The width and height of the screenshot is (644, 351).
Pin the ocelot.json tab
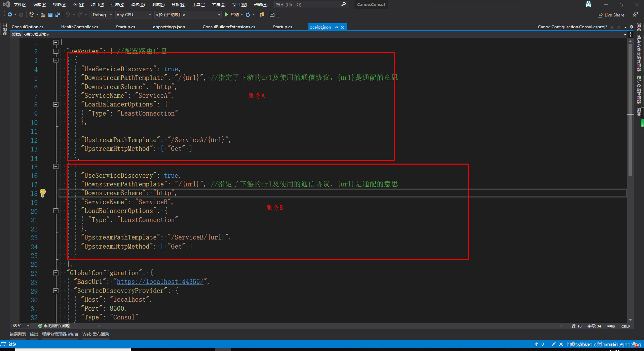click(336, 27)
